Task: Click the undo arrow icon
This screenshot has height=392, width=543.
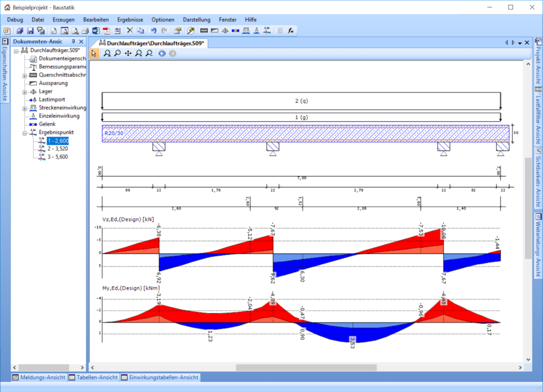Action: click(x=153, y=31)
